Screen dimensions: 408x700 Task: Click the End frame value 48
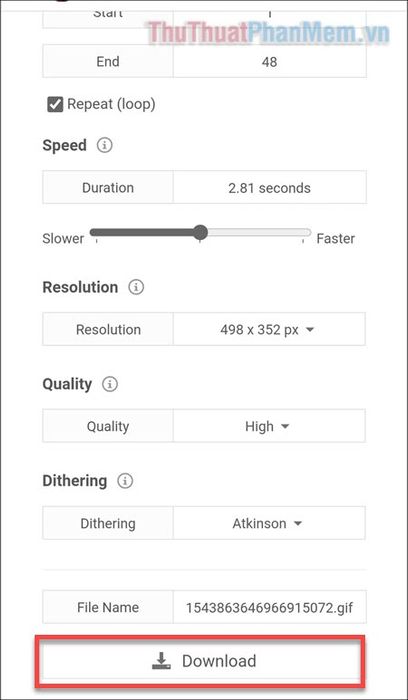point(270,62)
